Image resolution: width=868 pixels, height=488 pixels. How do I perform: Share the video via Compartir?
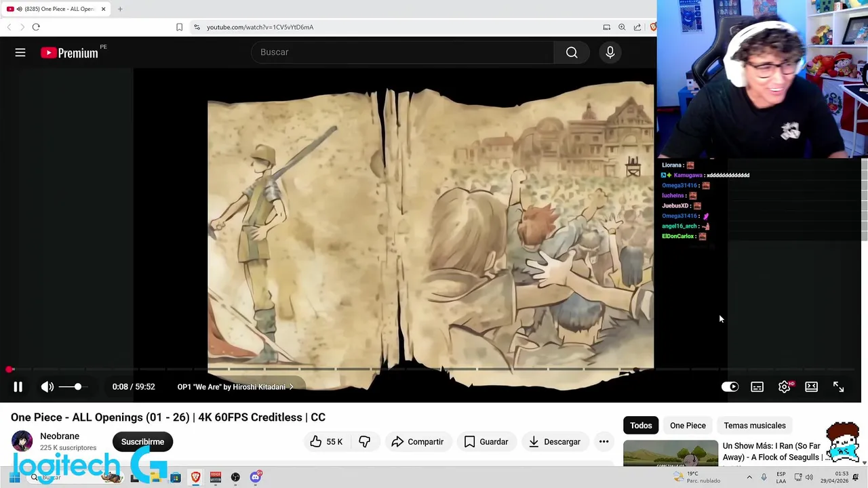tap(417, 441)
